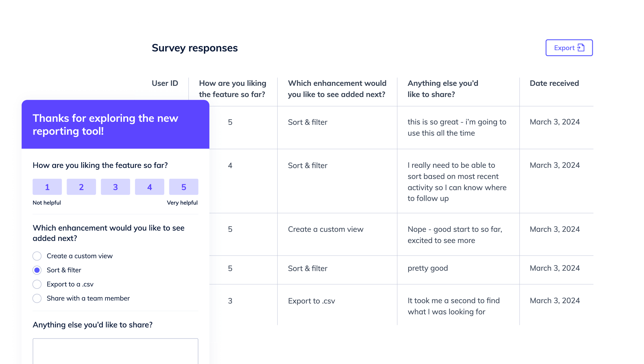Select rating 4 on the scale

click(150, 187)
